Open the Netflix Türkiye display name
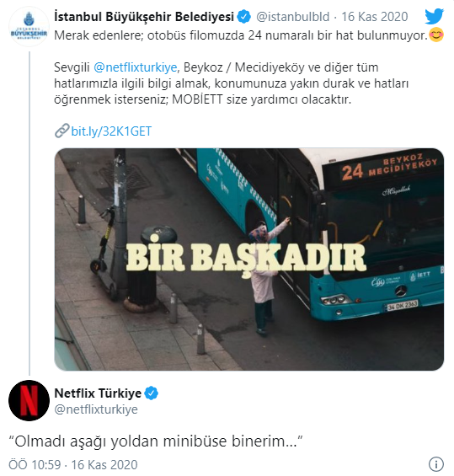 pyautogui.click(x=98, y=393)
